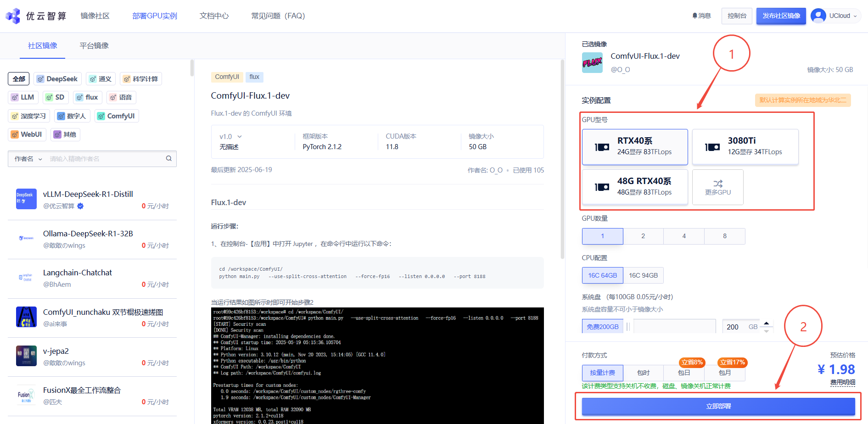Filter by 深度学习 tag
Screen dimensions: 868x424
tap(29, 116)
